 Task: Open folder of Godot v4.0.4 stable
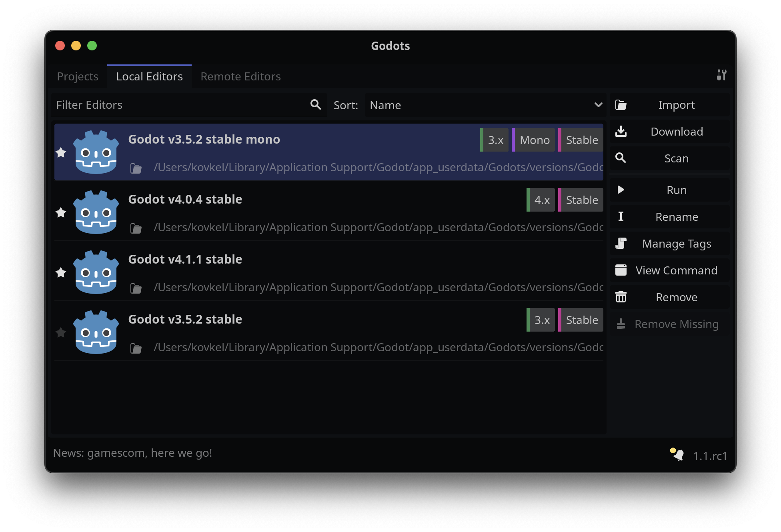pyautogui.click(x=136, y=228)
